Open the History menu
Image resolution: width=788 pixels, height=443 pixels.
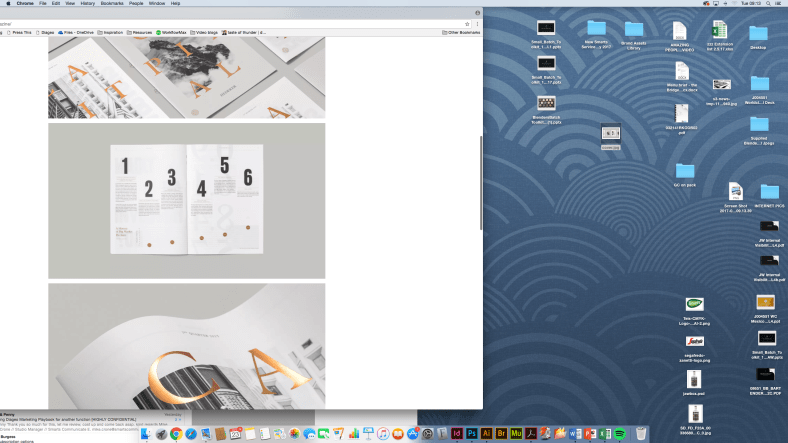[x=87, y=3]
